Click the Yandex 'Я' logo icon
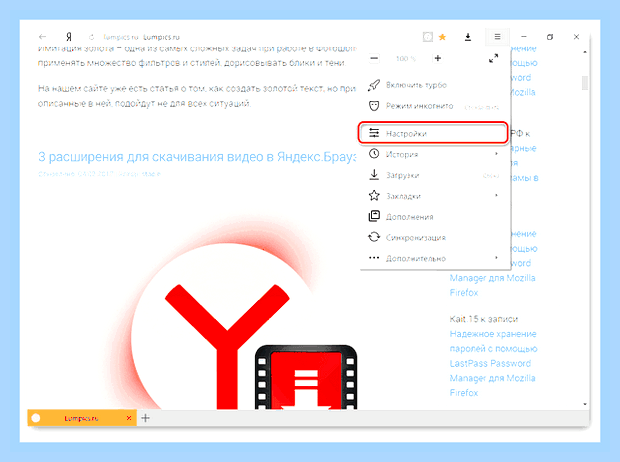This screenshot has height=462, width=620. pyautogui.click(x=69, y=37)
